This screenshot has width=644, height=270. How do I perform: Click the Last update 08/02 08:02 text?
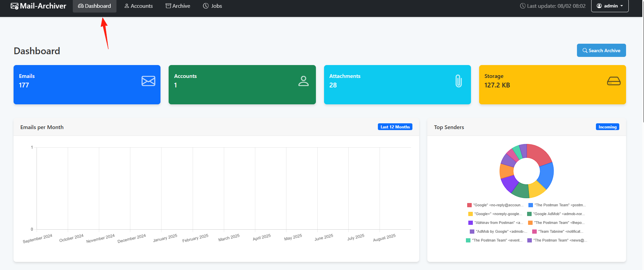coord(556,6)
